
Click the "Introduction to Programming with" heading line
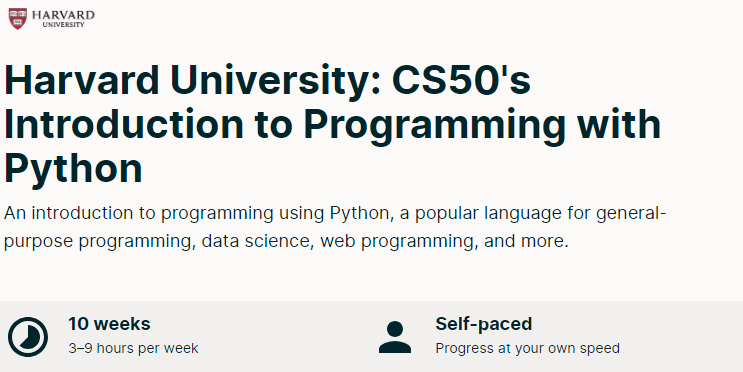point(333,124)
